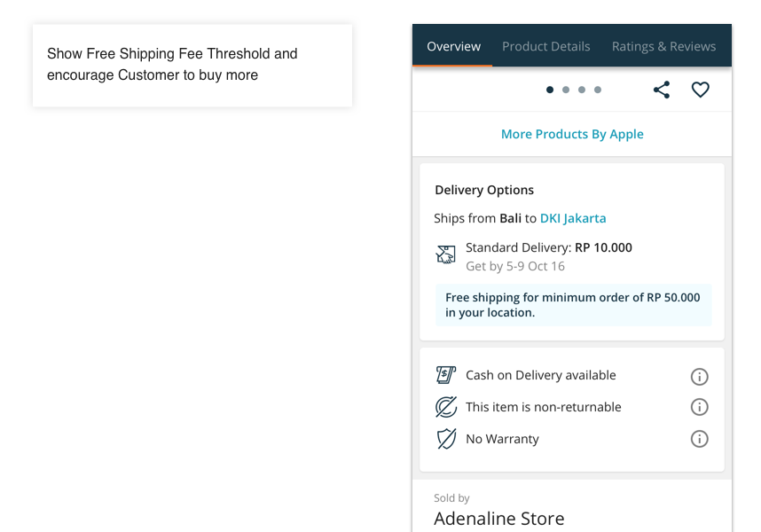Tap the Standard Delivery truck icon
Screen dimensions: 761x532
(445, 255)
